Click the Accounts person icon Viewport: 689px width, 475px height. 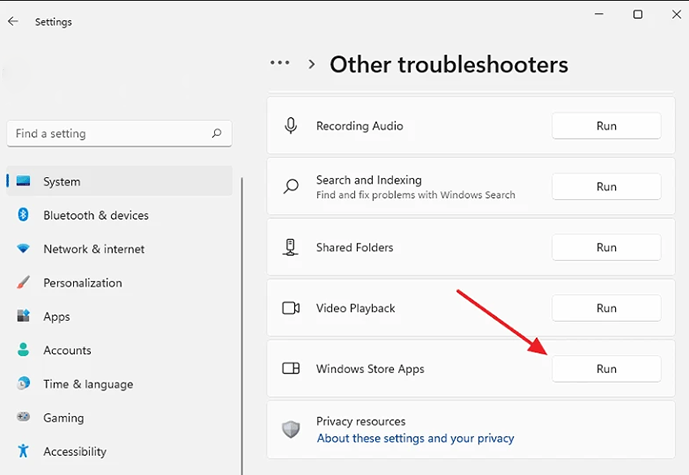point(23,349)
